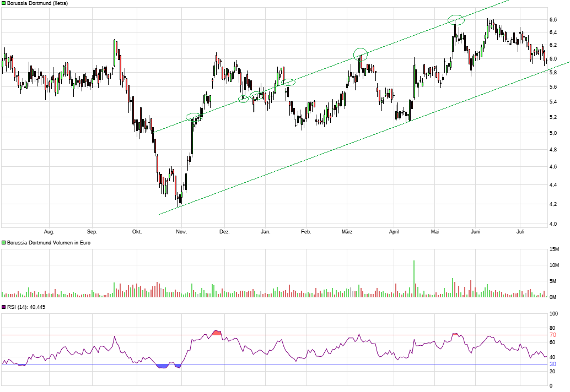Select the Okt. label on the time axis
The height and width of the screenshot is (392, 570).
tap(137, 232)
